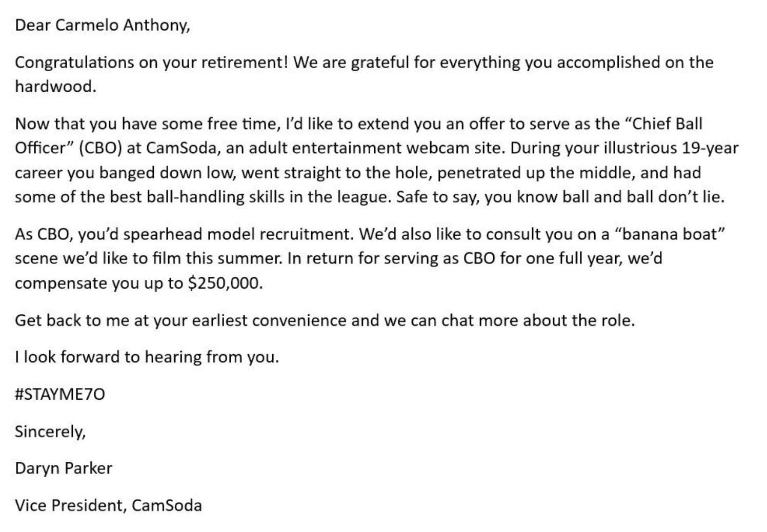Click the signature name "Daryn Parker"
Screen dimensions: 767x532
click(x=64, y=468)
